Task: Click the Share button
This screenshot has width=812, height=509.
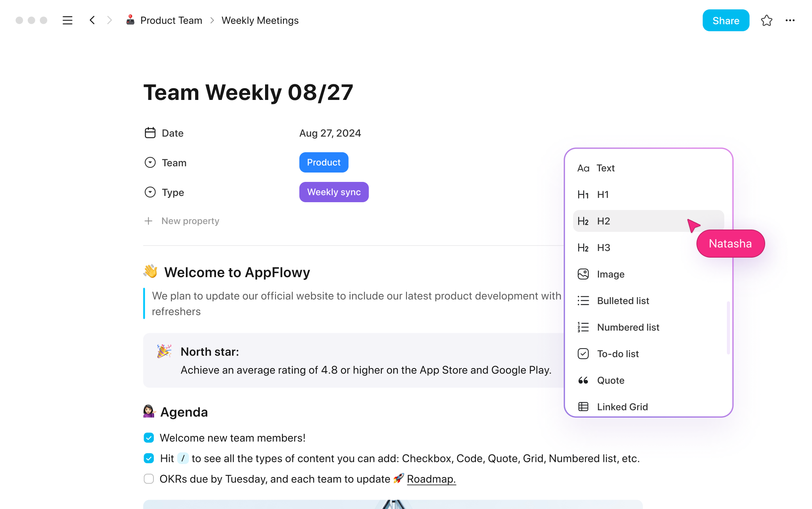Action: point(726,21)
